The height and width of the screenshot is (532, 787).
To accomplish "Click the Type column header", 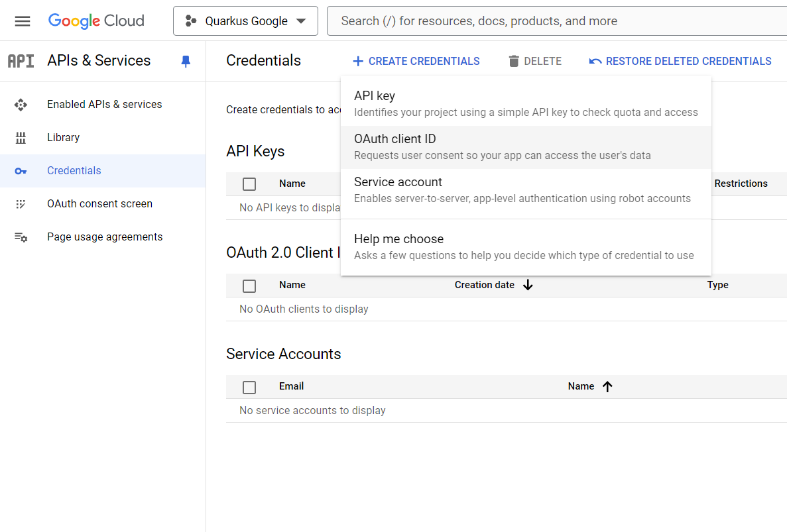I will tap(718, 285).
